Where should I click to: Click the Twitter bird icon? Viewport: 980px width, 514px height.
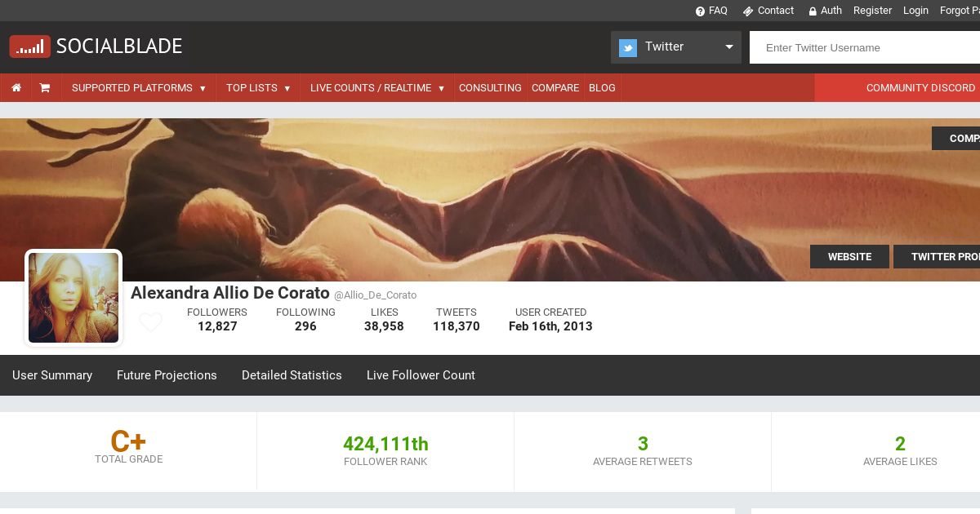pos(628,47)
